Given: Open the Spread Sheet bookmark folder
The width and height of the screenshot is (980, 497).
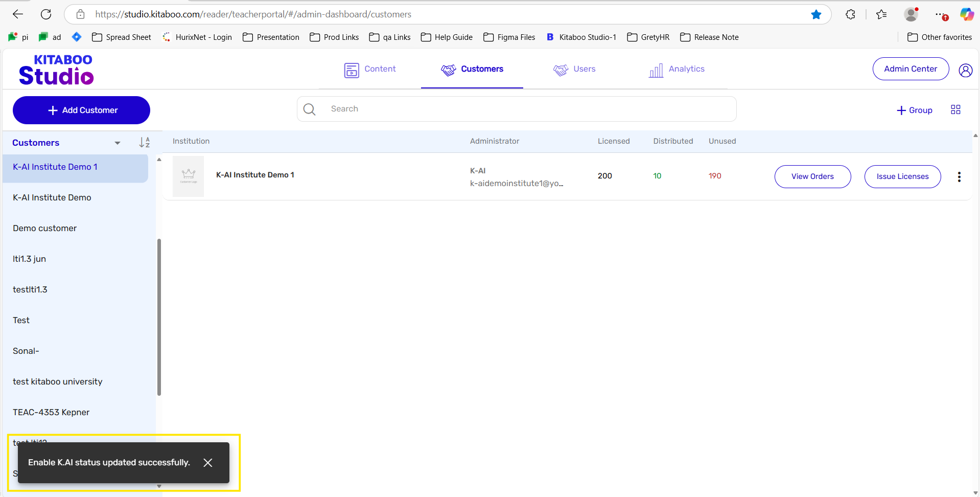Looking at the screenshot, I should pyautogui.click(x=122, y=37).
